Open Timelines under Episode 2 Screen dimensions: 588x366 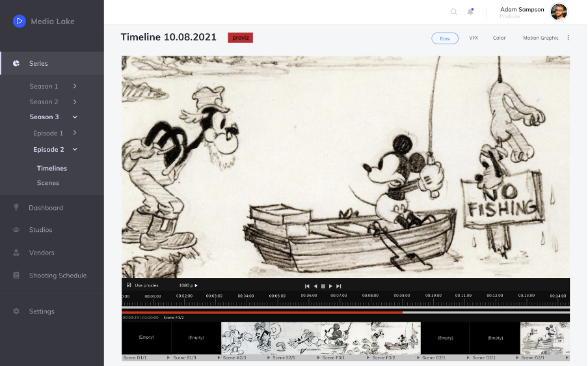tap(52, 168)
